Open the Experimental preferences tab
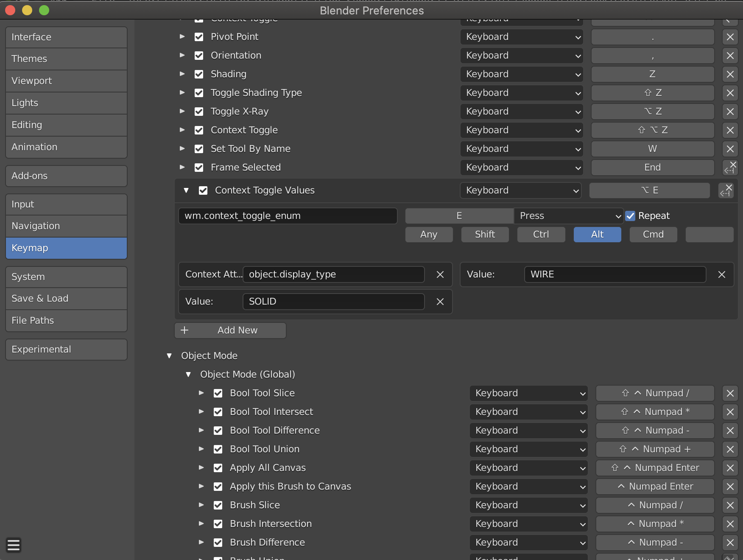Image resolution: width=743 pixels, height=560 pixels. (66, 350)
